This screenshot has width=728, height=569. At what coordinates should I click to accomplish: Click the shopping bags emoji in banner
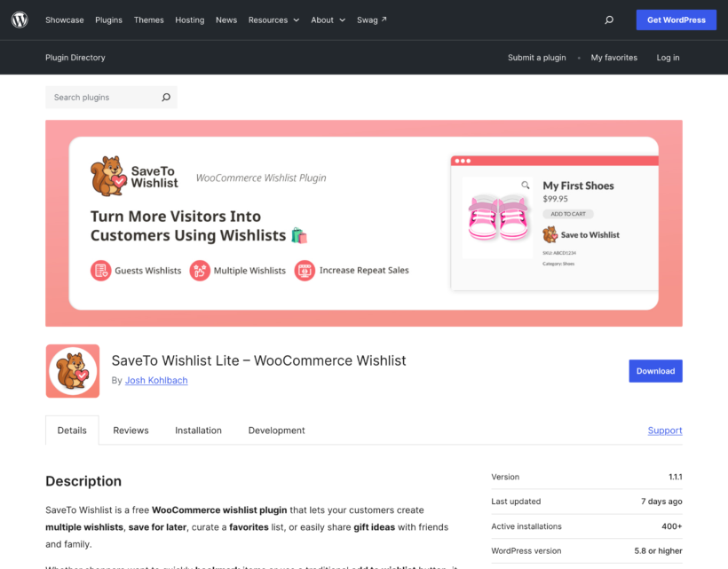click(x=299, y=236)
